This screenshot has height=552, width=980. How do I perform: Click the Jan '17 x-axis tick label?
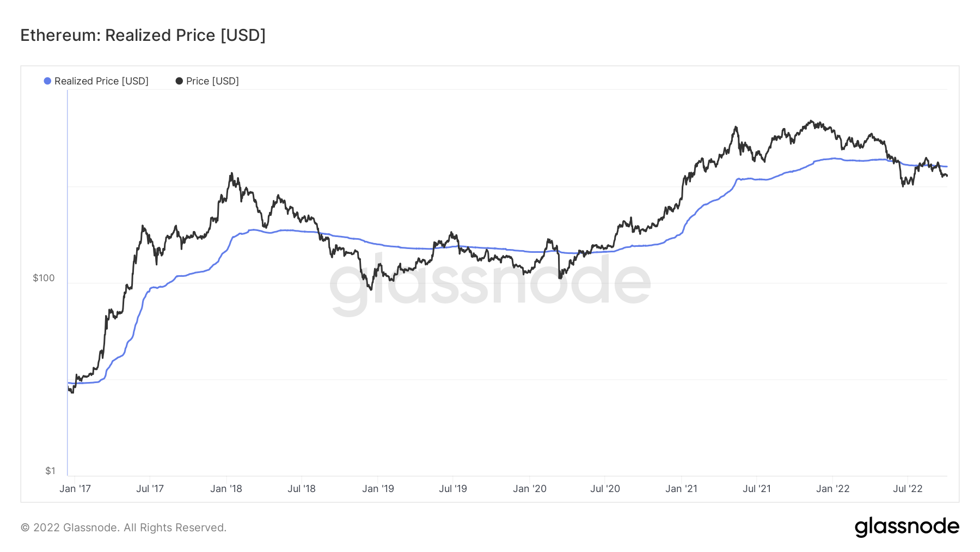(75, 489)
